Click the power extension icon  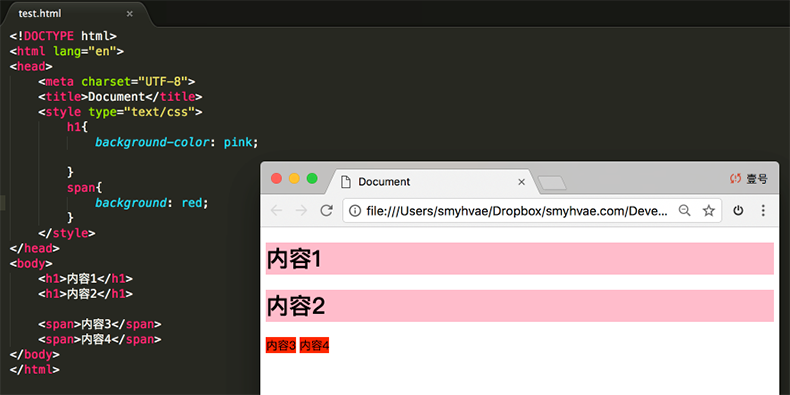[x=738, y=211]
